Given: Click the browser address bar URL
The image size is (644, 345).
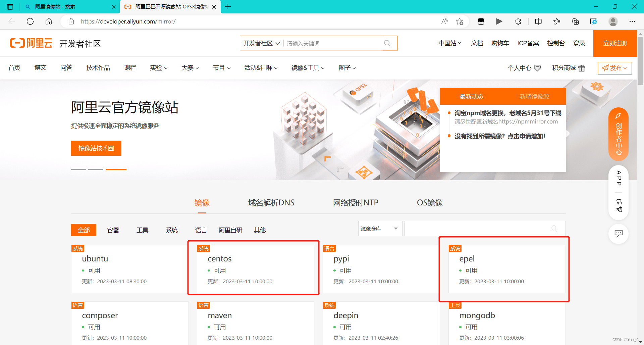Looking at the screenshot, I should tap(128, 21).
